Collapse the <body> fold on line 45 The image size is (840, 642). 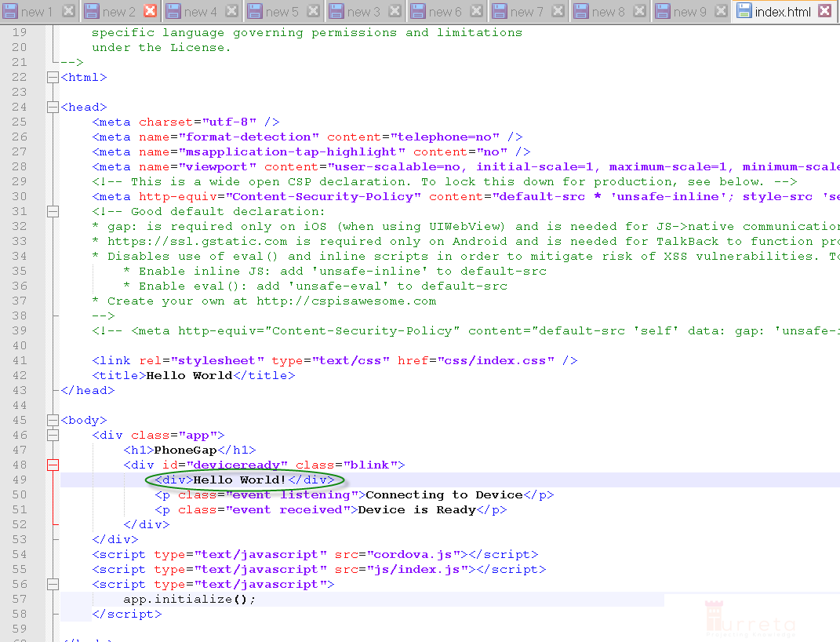tap(53, 420)
